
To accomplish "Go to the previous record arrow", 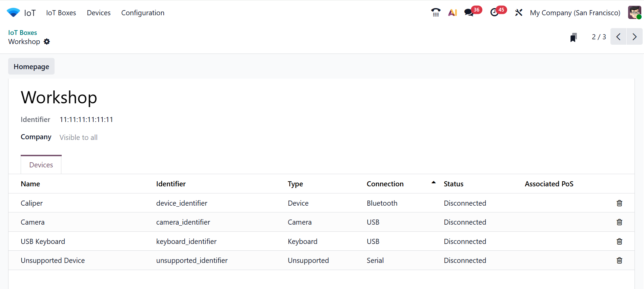I will (x=618, y=37).
